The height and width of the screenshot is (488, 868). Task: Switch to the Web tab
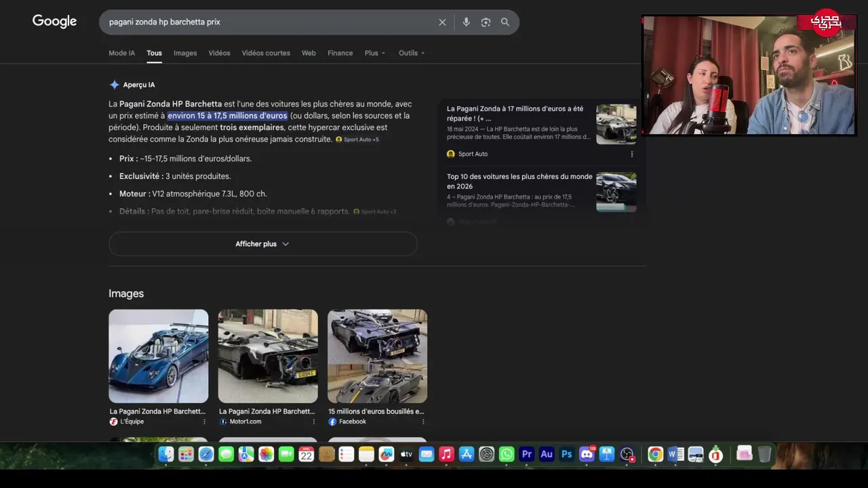[309, 53]
